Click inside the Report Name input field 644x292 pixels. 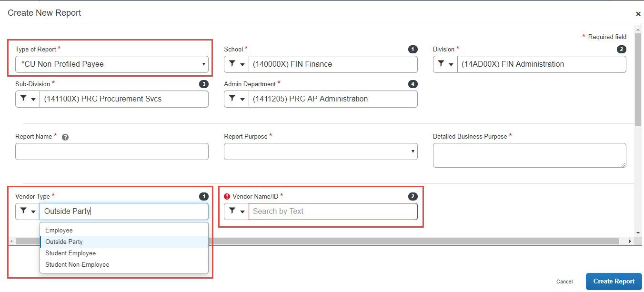112,151
